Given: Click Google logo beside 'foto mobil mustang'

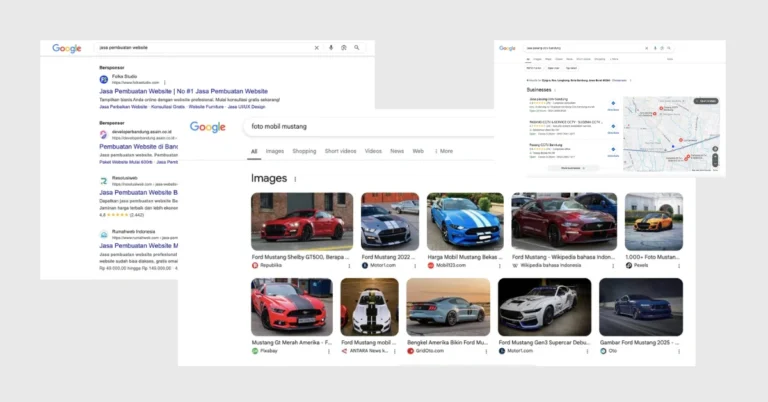Looking at the screenshot, I should point(208,127).
